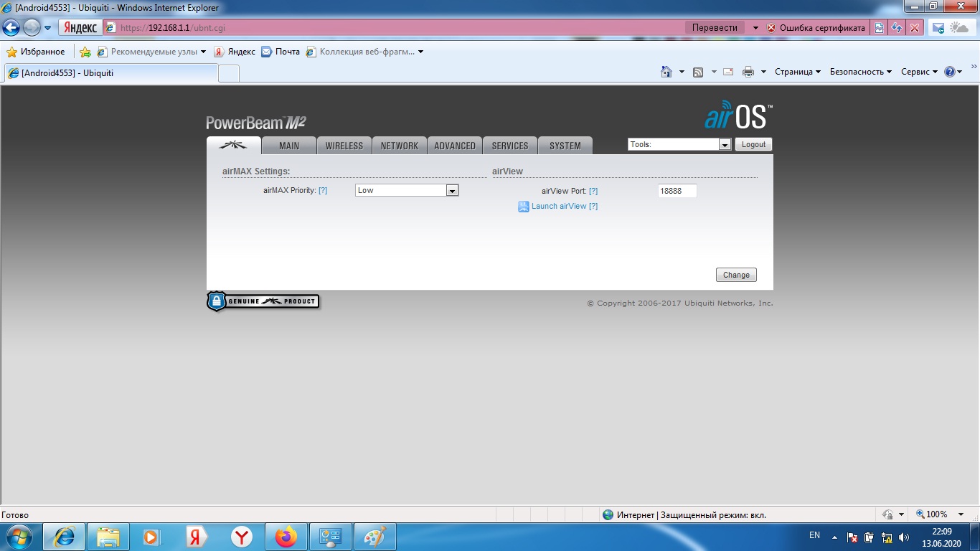Click the read mail icon
The image size is (980, 551).
click(x=728, y=72)
